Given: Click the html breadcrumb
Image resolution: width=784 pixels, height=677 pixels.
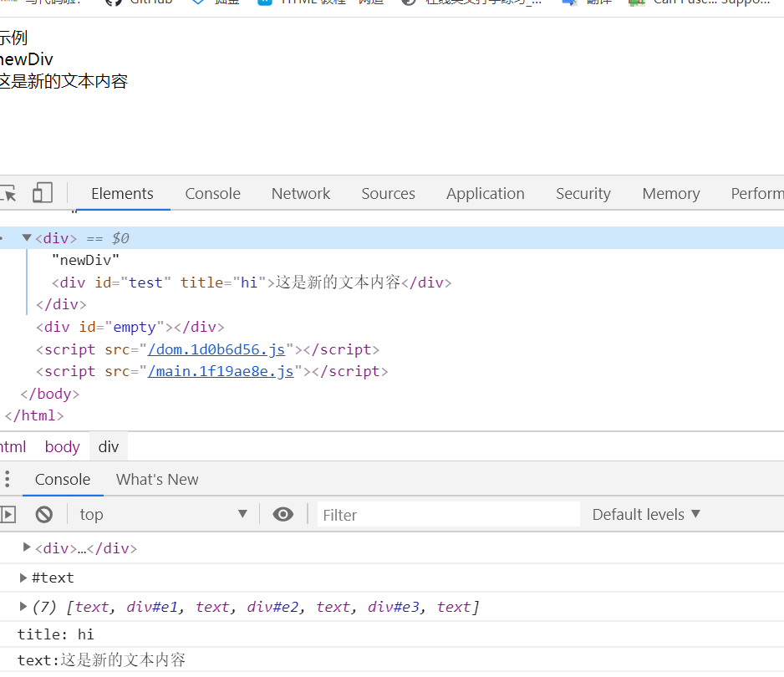Looking at the screenshot, I should [13, 446].
